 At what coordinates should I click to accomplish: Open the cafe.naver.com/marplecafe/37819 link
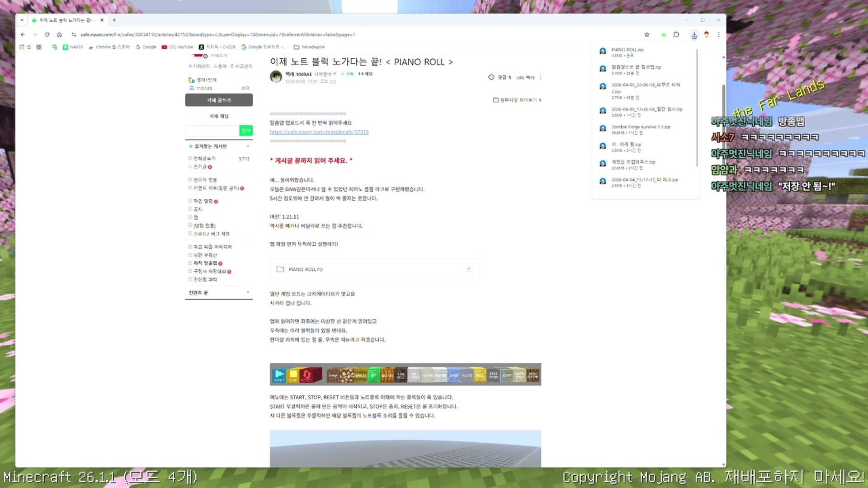319,132
